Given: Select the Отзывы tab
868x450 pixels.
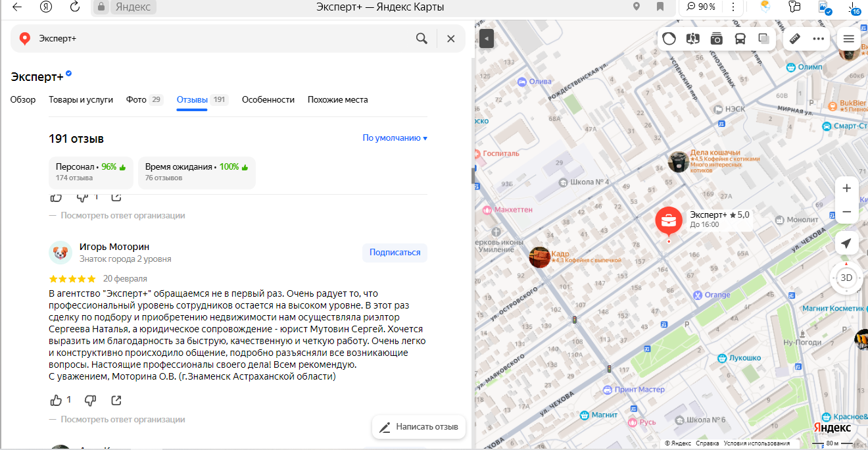Looking at the screenshot, I should [x=202, y=100].
